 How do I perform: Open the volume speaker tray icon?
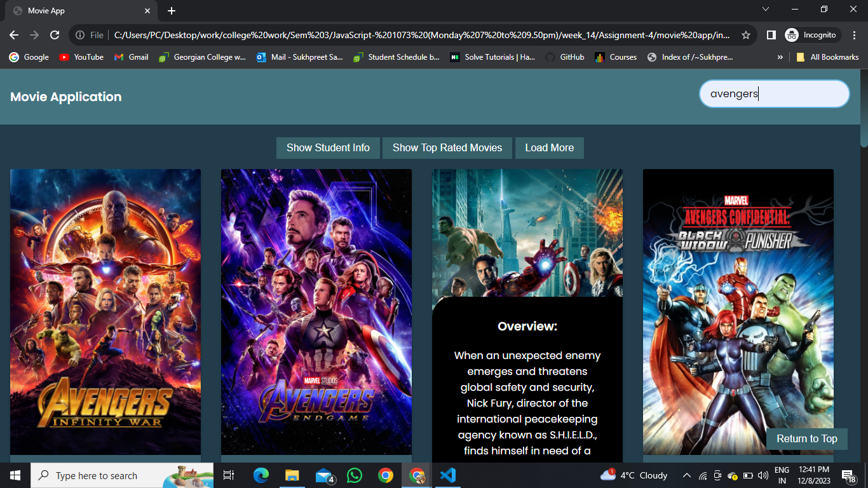click(763, 475)
